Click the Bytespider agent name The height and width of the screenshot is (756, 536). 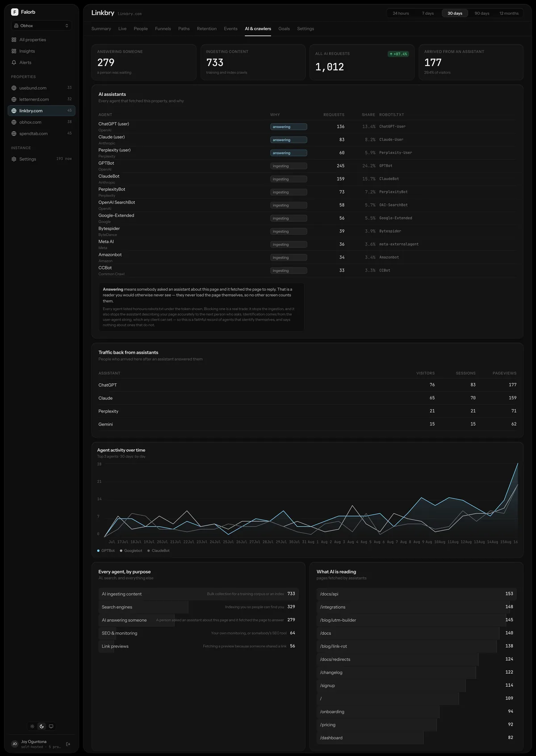pyautogui.click(x=109, y=228)
